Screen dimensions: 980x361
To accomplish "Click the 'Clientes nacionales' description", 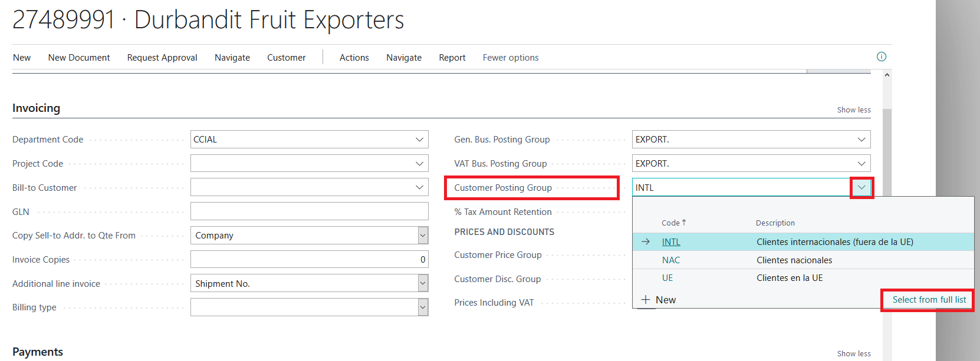I will 794,260.
